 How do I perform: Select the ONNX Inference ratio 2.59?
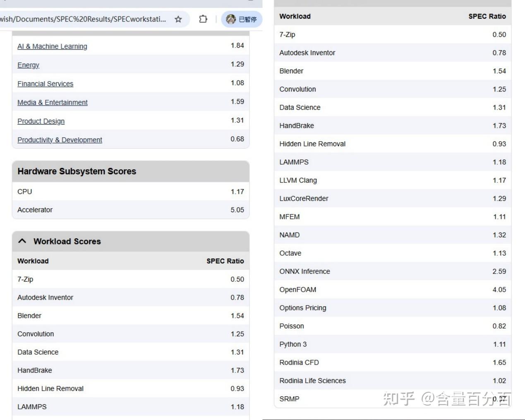coord(499,271)
